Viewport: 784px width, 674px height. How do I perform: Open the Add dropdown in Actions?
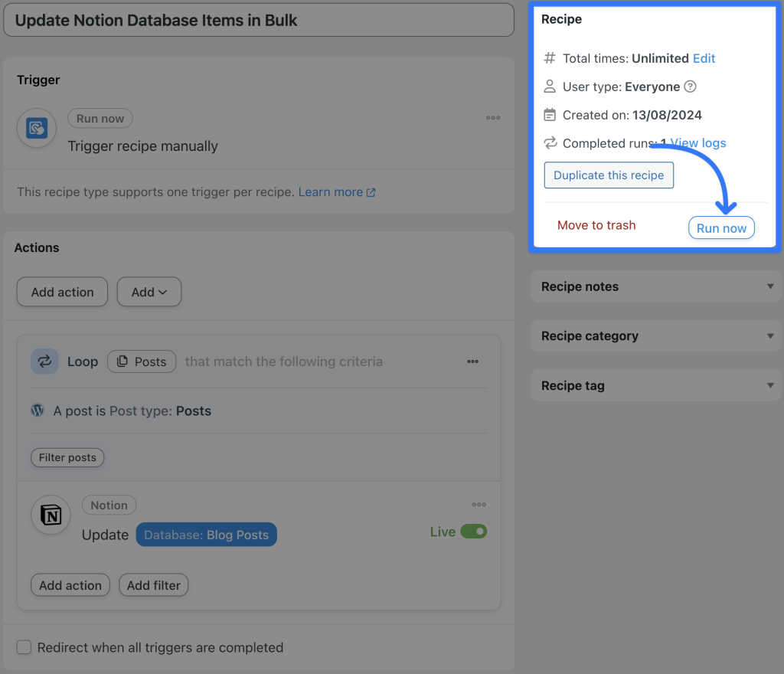(x=149, y=292)
